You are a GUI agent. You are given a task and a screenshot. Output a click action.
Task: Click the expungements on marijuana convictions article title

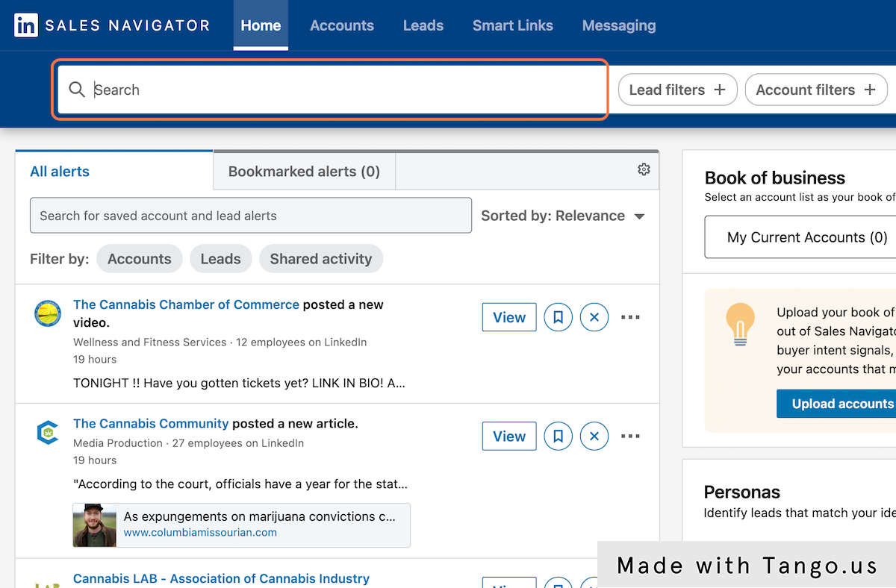[260, 516]
